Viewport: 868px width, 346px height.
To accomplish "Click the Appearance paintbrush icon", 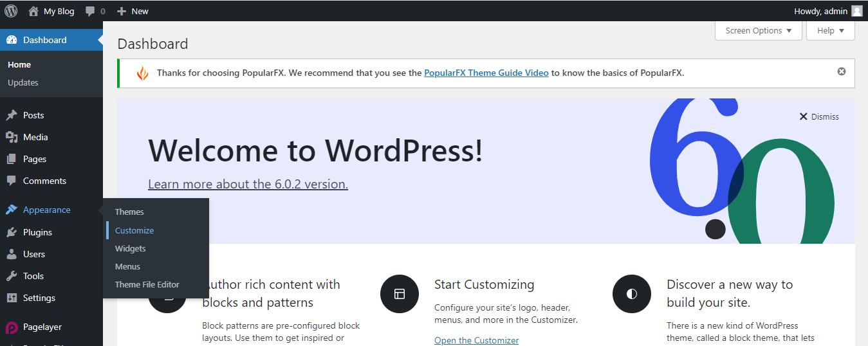I will click(x=12, y=210).
